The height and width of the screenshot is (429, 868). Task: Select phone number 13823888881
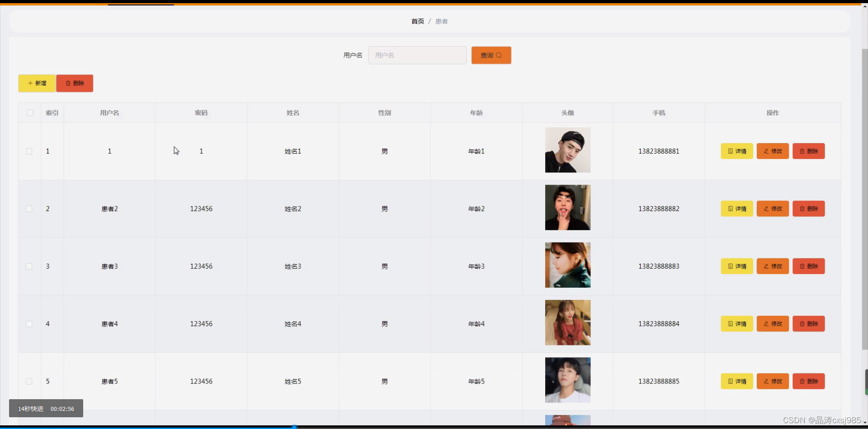659,151
